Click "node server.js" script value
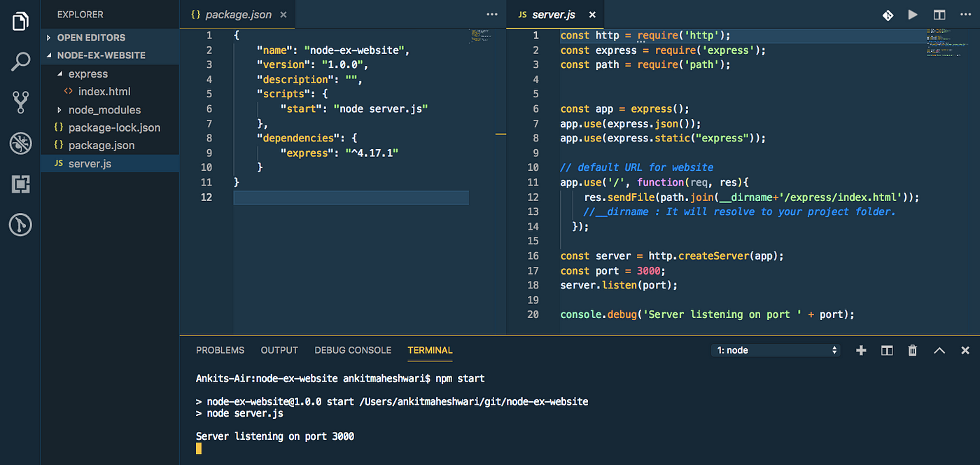 pos(380,109)
